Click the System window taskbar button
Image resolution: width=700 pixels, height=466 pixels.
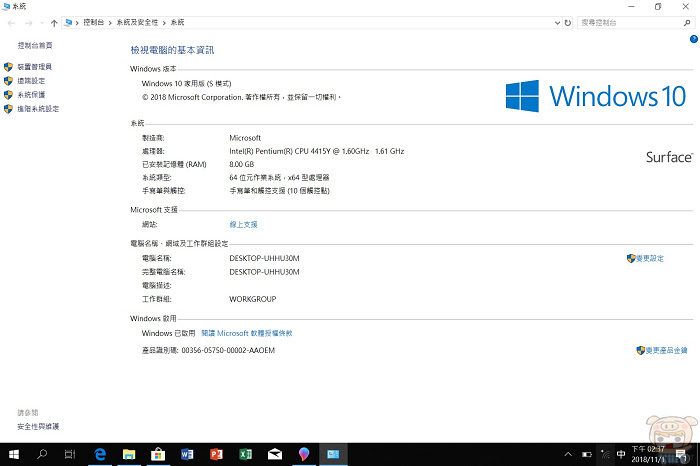tap(333, 454)
